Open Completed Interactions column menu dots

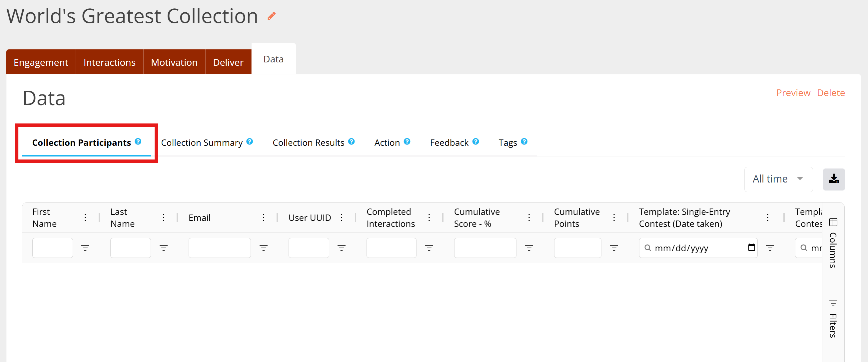coord(429,218)
